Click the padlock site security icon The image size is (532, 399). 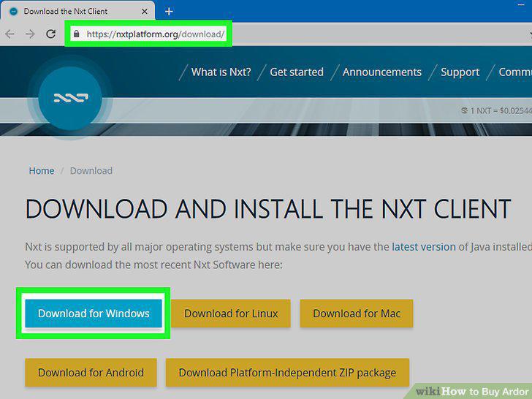click(77, 34)
